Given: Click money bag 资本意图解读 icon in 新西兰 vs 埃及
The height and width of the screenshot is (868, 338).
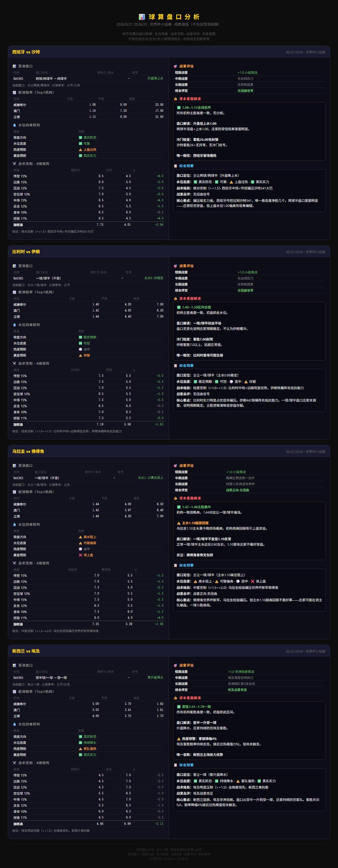Looking at the screenshot, I should coord(175,699).
